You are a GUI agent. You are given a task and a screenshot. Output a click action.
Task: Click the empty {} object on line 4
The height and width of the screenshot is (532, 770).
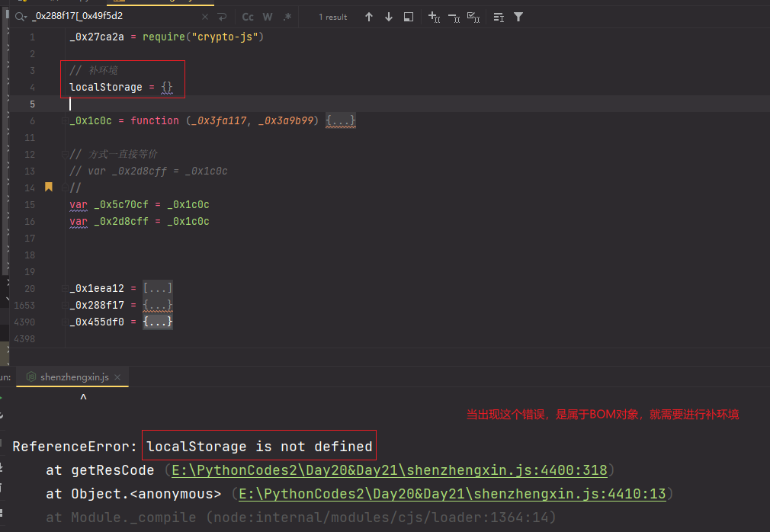pos(167,87)
